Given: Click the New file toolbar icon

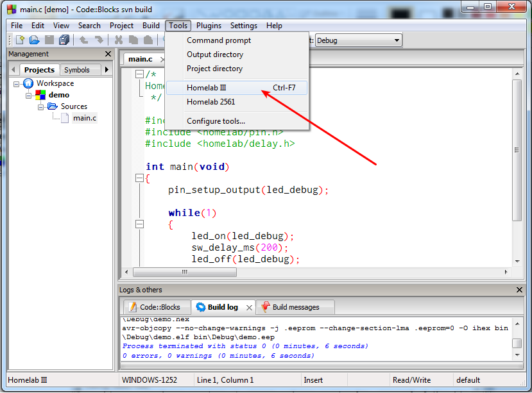Looking at the screenshot, I should click(20, 40).
